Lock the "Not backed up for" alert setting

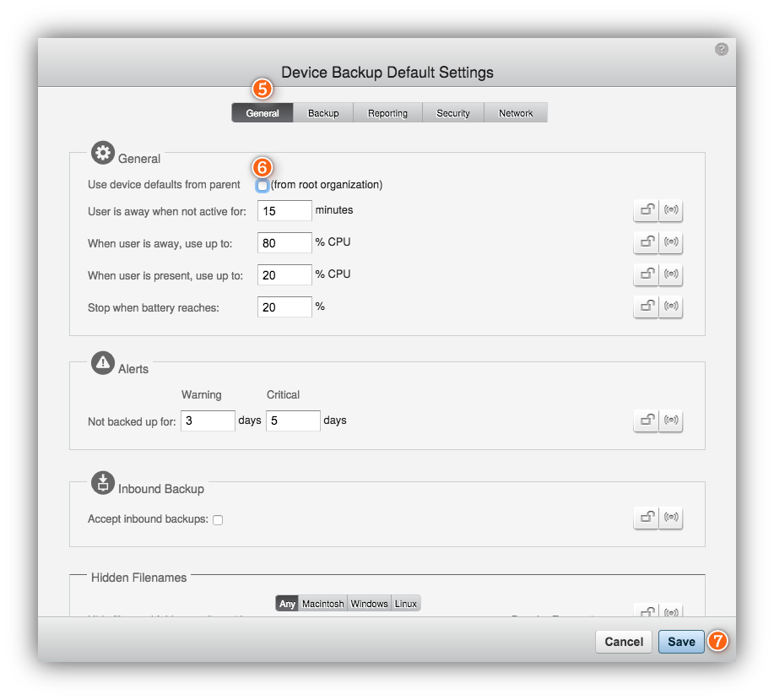pyautogui.click(x=646, y=421)
